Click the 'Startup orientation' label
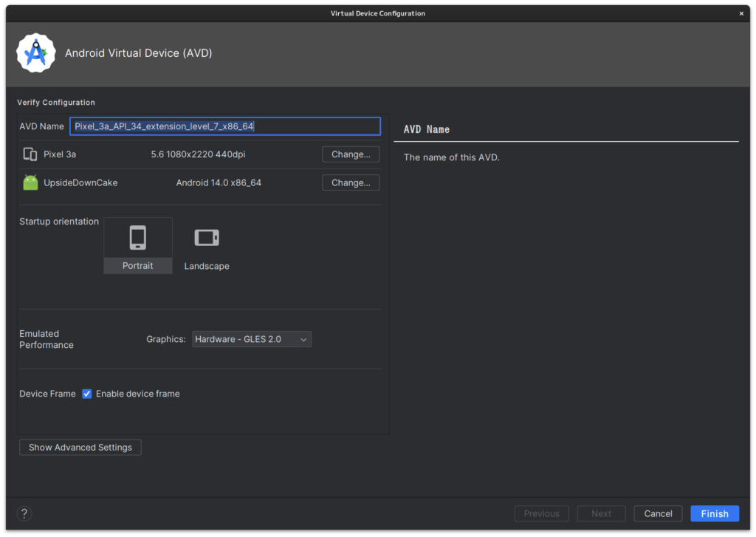This screenshot has height=537, width=756. tap(59, 222)
